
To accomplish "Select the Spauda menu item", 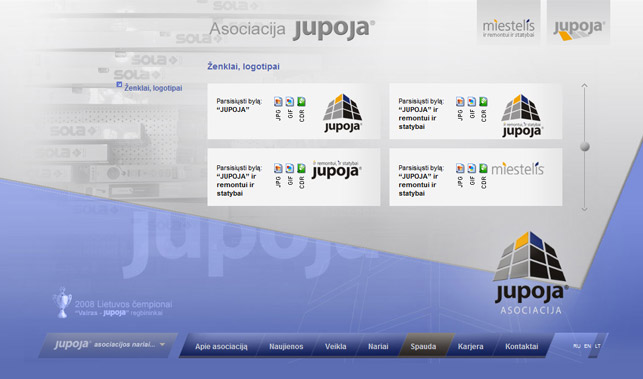I will (x=423, y=347).
